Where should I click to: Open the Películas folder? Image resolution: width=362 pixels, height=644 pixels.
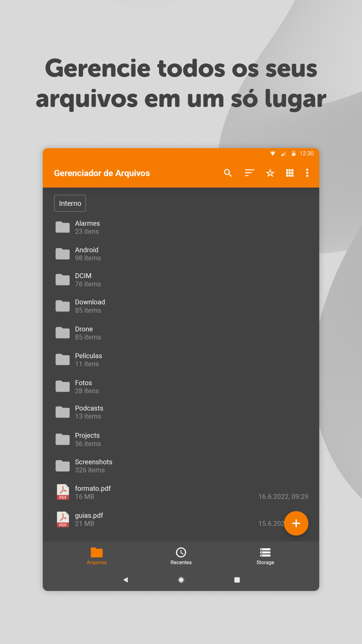181,360
